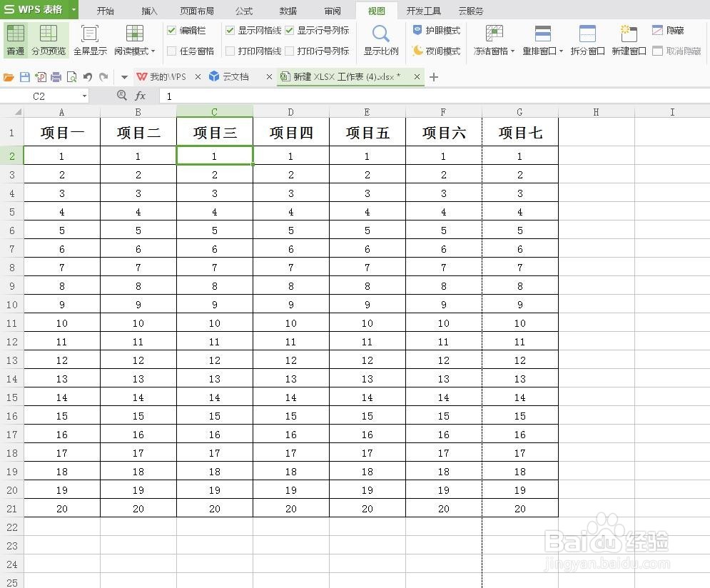Expand the reading mode dropdown arrow
The height and width of the screenshot is (588, 710).
[x=153, y=51]
